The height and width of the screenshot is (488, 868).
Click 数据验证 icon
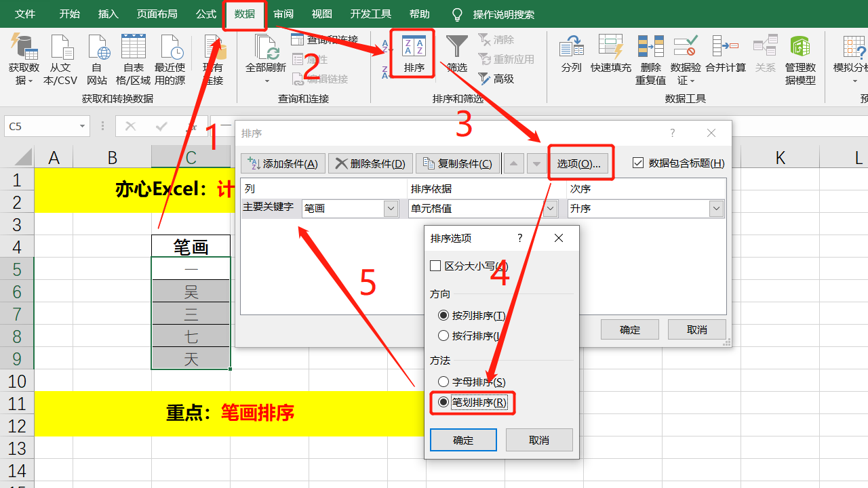pos(686,46)
